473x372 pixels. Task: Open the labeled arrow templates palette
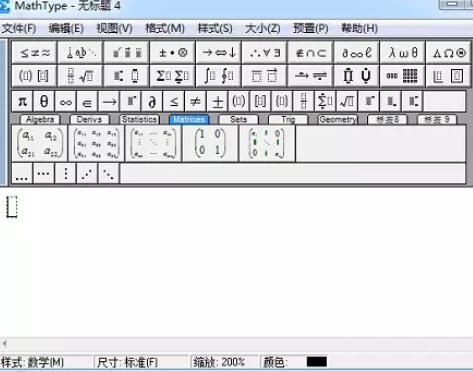pyautogui.click(x=310, y=76)
